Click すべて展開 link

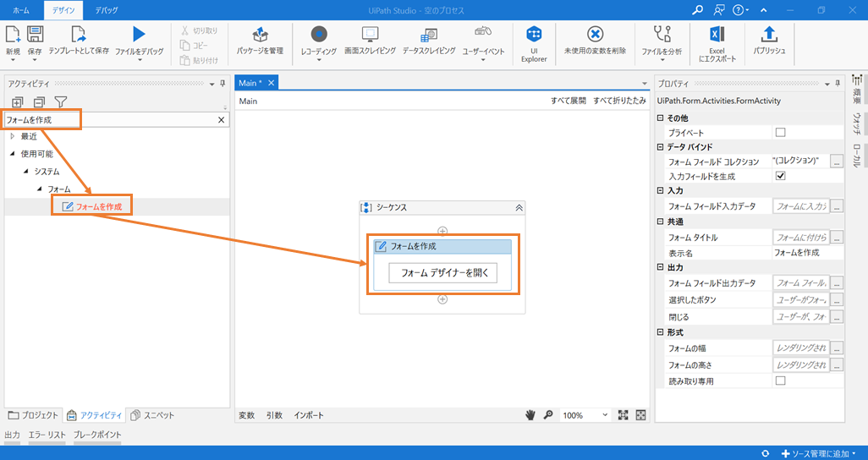click(x=568, y=101)
